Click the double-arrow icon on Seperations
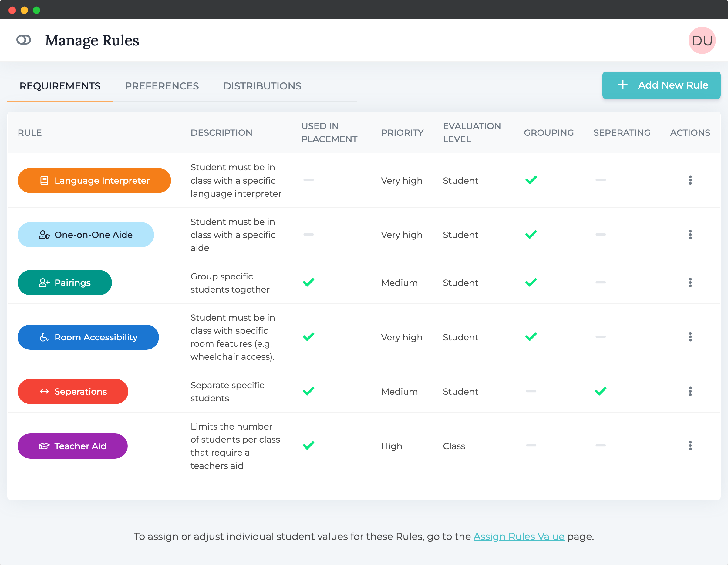728x565 pixels. coord(44,391)
